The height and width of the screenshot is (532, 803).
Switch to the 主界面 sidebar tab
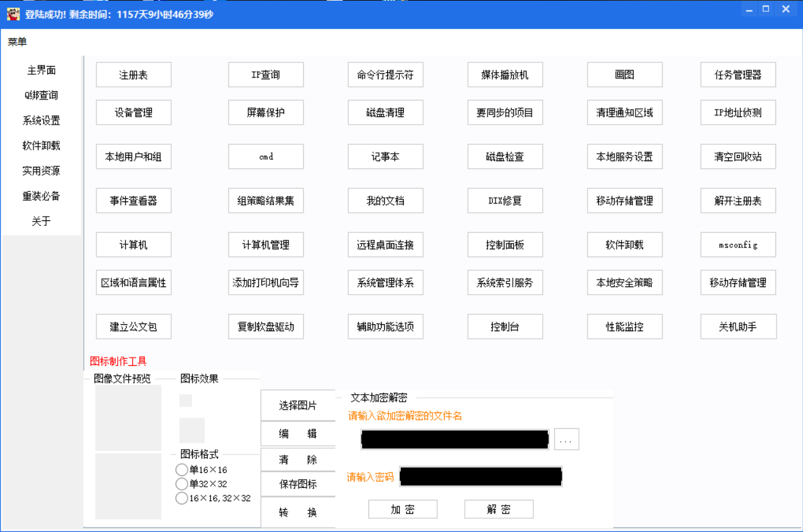tap(42, 70)
